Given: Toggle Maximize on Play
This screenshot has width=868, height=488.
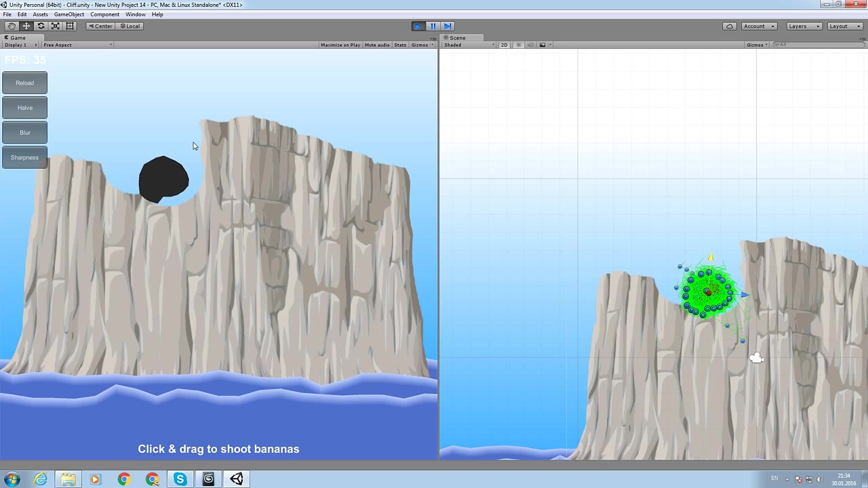Looking at the screenshot, I should tap(340, 45).
